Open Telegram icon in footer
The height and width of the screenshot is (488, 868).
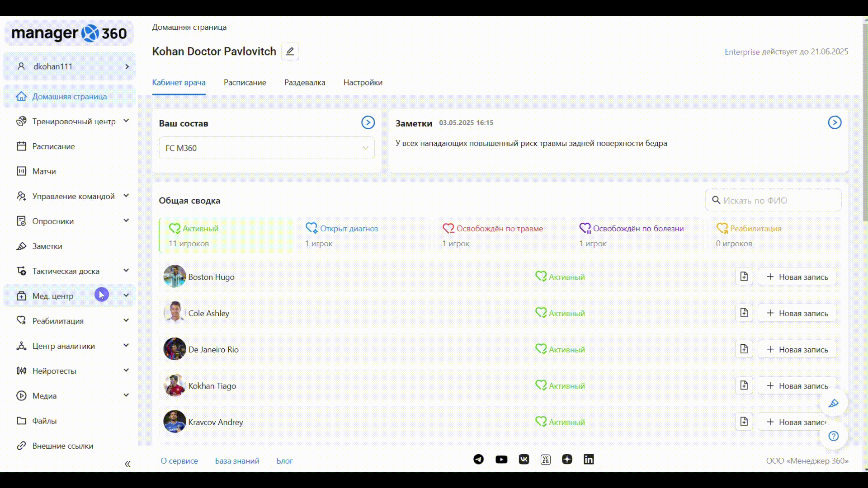coord(478,460)
